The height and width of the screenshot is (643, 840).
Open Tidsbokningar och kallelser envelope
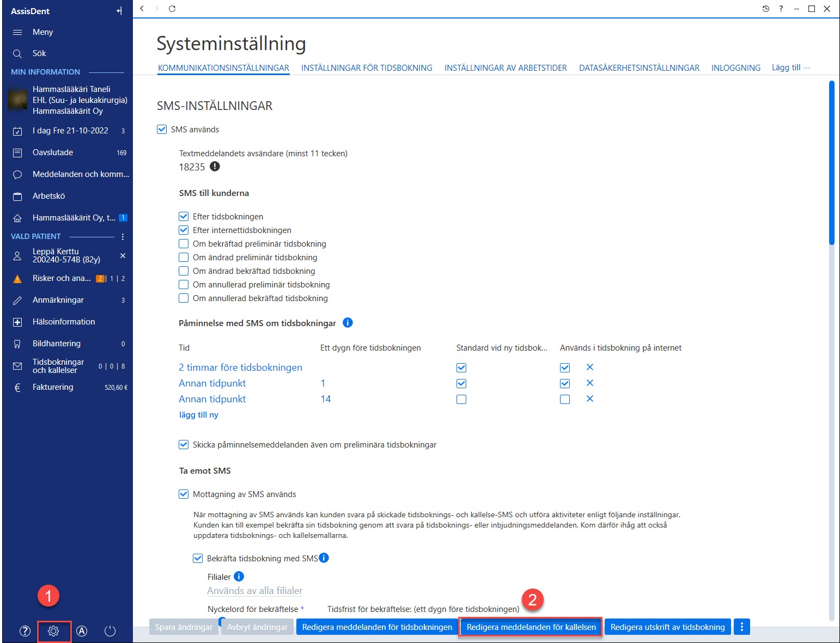pos(17,366)
